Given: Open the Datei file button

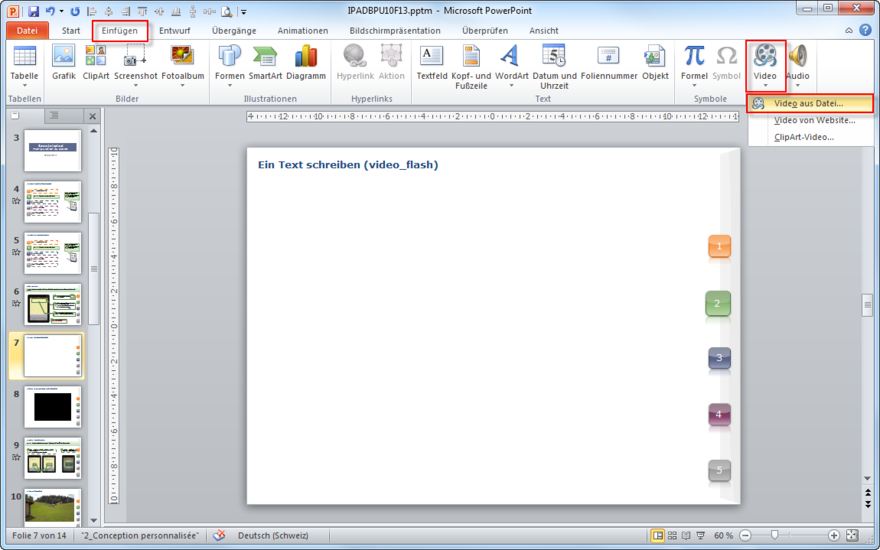Looking at the screenshot, I should click(27, 31).
